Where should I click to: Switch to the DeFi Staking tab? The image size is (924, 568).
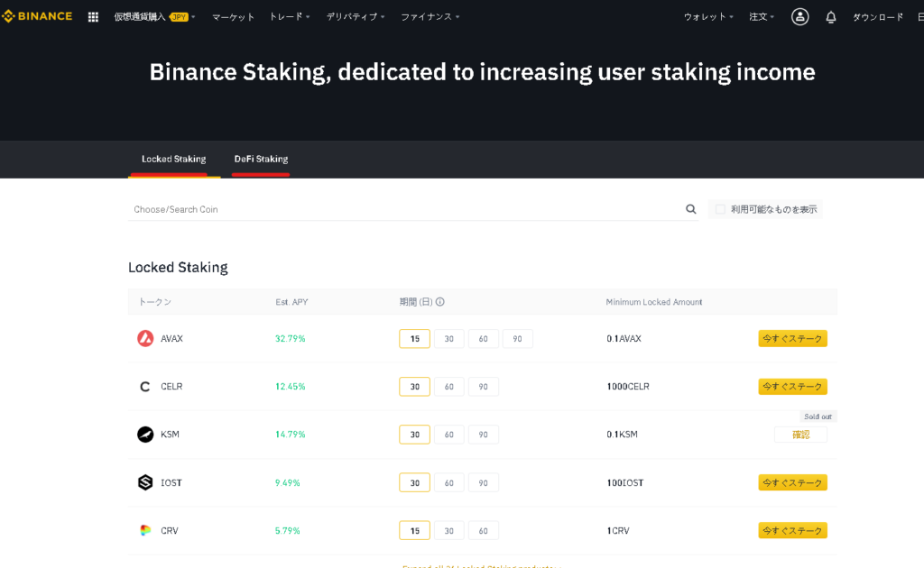261,159
